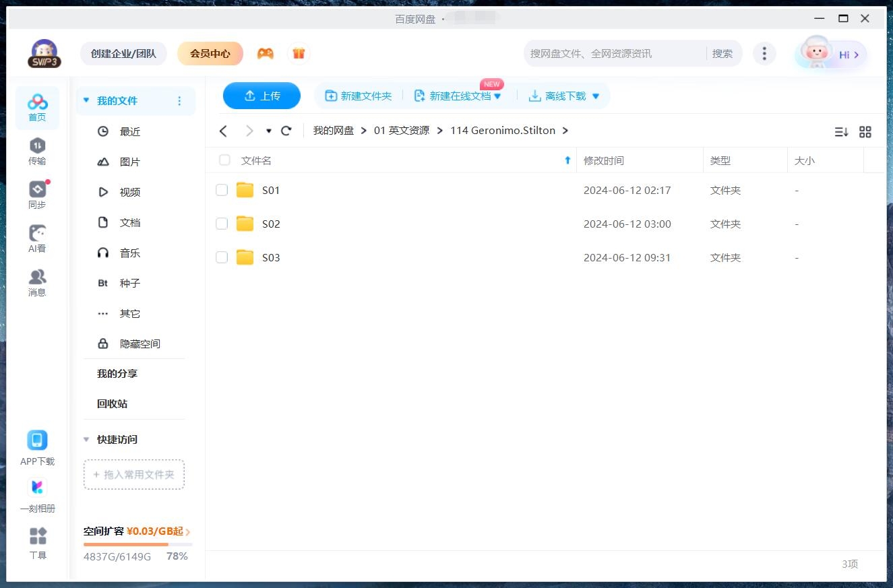
Task: Switch to grid view layout
Action: 865,132
